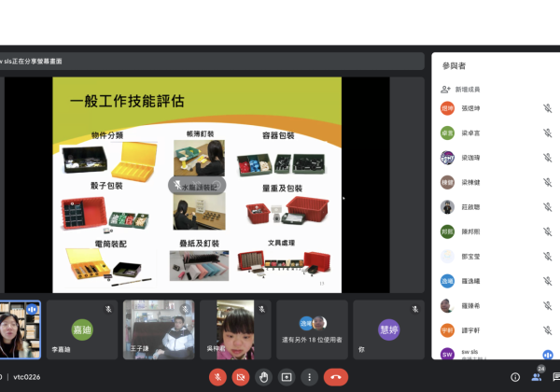Image resolution: width=560 pixels, height=392 pixels.
Task: Click mute icon for 陳邦熙
Action: pyautogui.click(x=547, y=231)
